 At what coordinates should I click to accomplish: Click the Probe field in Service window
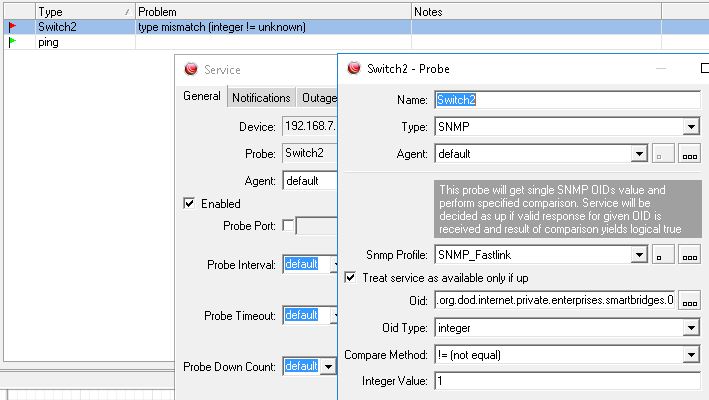click(x=310, y=153)
